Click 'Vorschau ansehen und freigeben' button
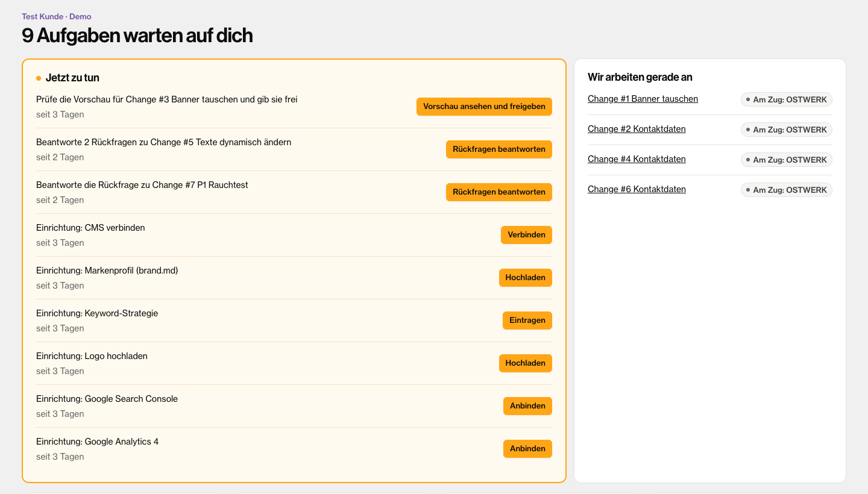Screen dimensions: 868x494 coord(484,107)
